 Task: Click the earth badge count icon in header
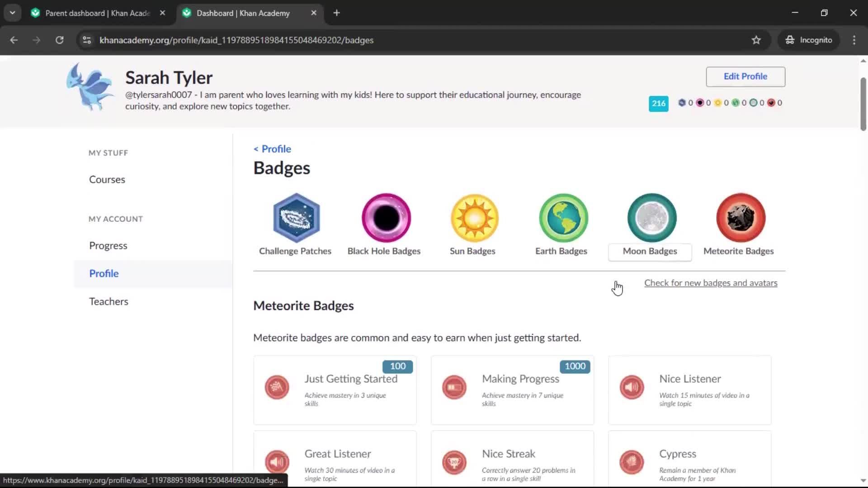click(x=736, y=103)
